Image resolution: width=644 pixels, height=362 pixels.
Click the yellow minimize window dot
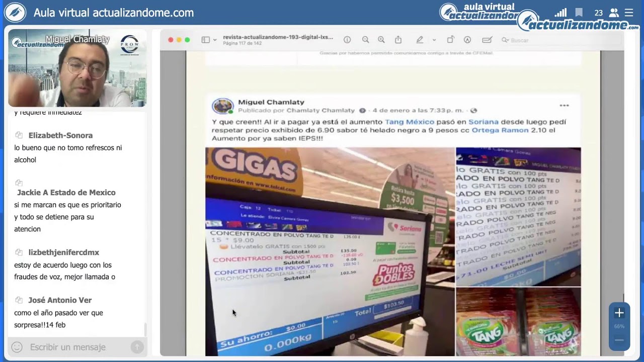[179, 40]
